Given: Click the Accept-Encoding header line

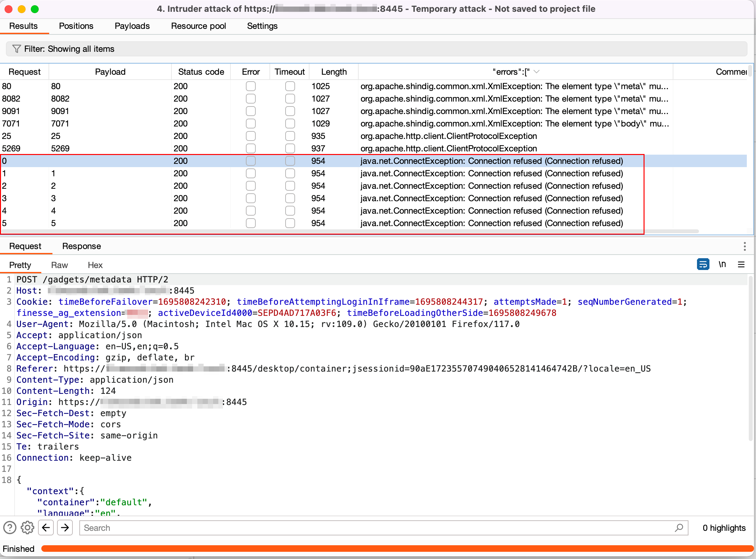Looking at the screenshot, I should [x=106, y=357].
